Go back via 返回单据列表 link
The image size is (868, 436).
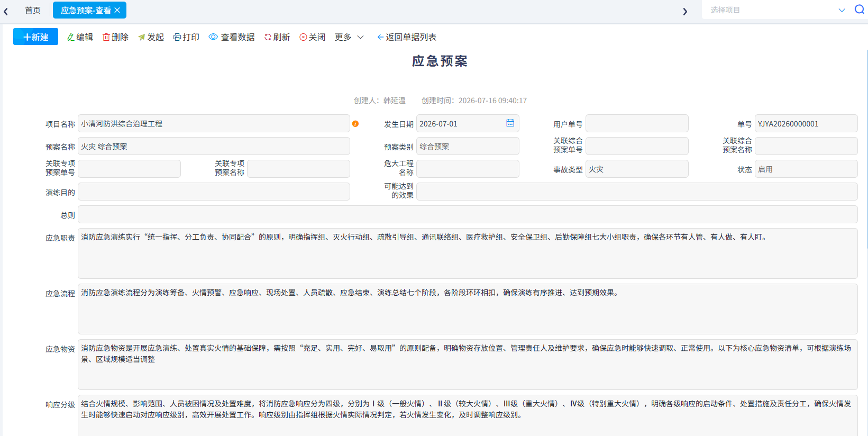coord(407,37)
